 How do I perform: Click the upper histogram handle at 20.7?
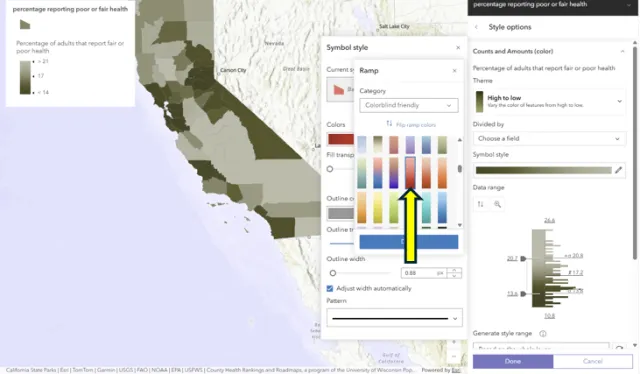pos(523,258)
